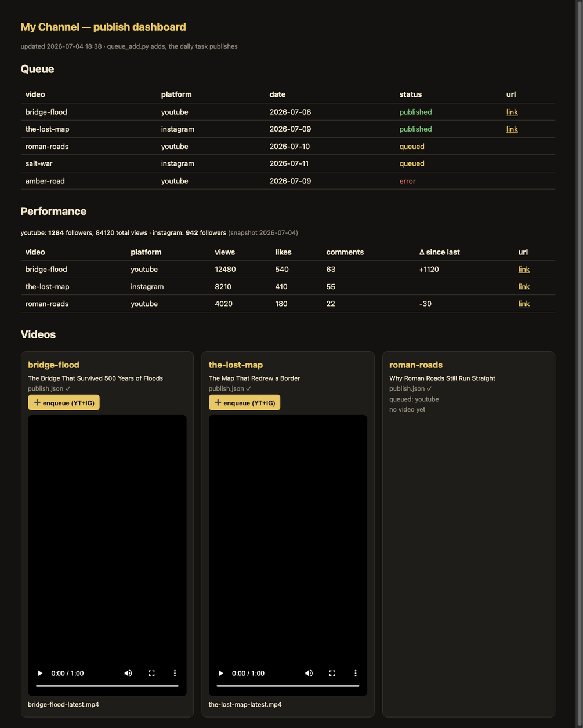
Task: Click 'queued: youtube' in roman-roads card
Action: [x=414, y=399]
